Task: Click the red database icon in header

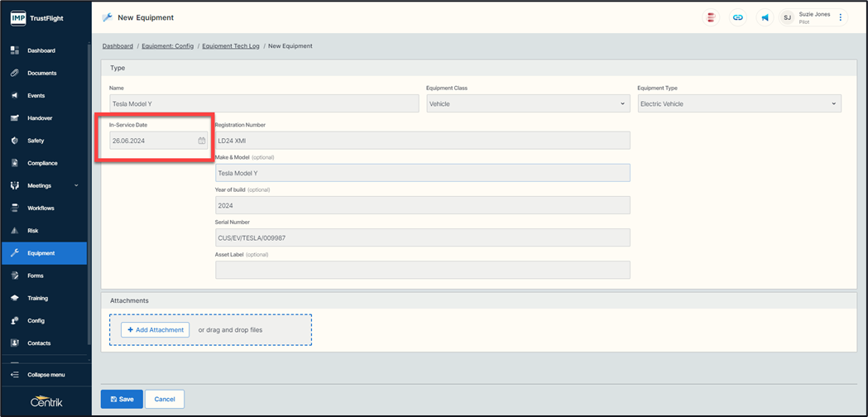Action: [x=711, y=17]
